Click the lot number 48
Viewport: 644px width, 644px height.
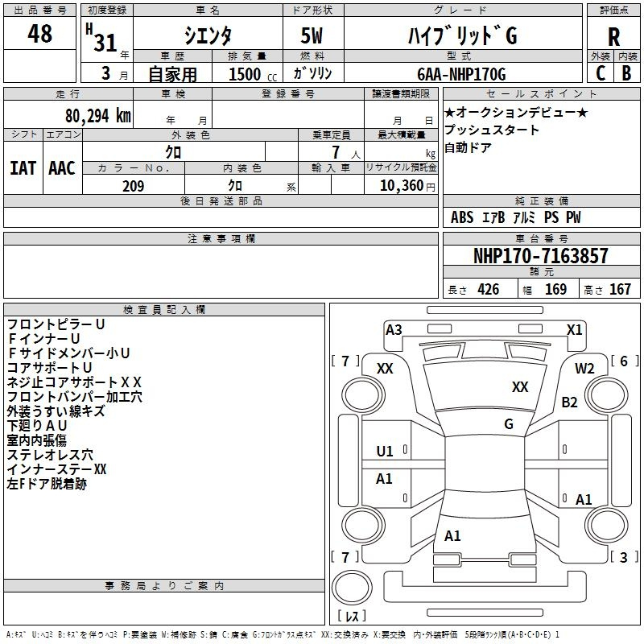[x=39, y=34]
